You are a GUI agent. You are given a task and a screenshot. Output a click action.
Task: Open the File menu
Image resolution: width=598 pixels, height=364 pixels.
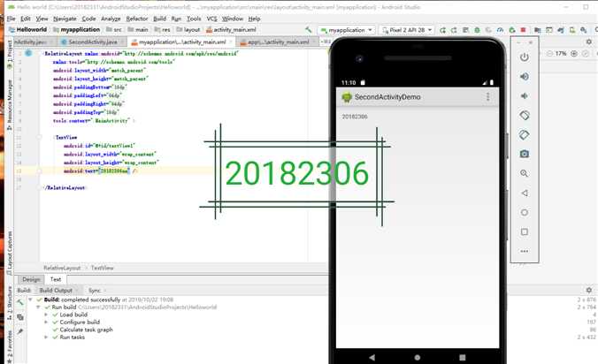point(11,19)
